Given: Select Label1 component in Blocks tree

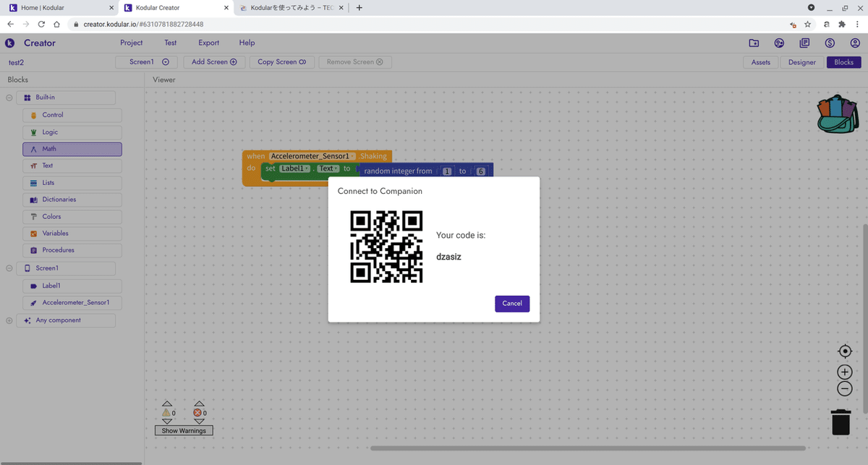Looking at the screenshot, I should tap(72, 286).
